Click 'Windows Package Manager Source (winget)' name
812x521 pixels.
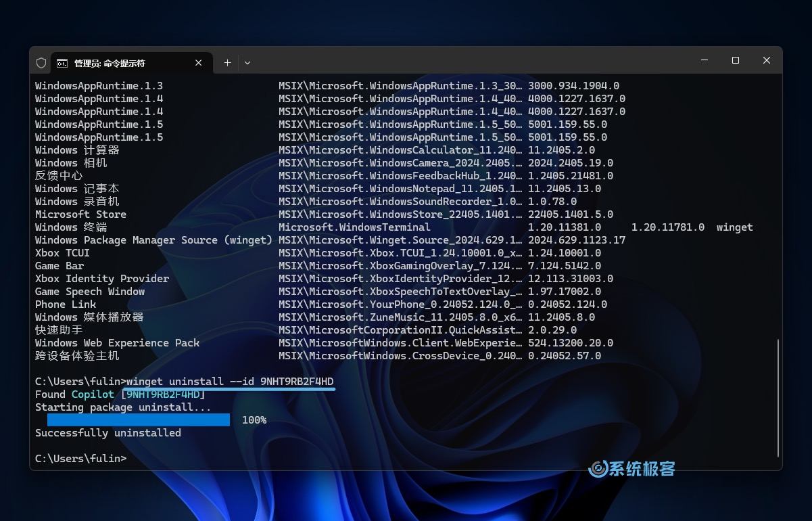click(153, 240)
